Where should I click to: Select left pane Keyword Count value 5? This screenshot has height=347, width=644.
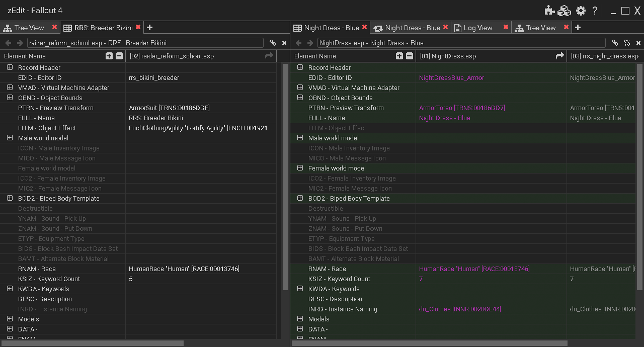coord(131,279)
